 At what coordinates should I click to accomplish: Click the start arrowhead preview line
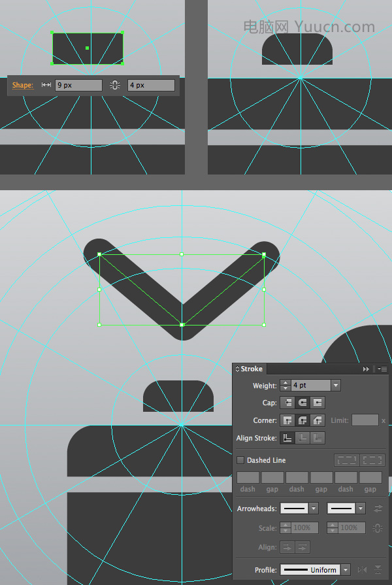294,508
